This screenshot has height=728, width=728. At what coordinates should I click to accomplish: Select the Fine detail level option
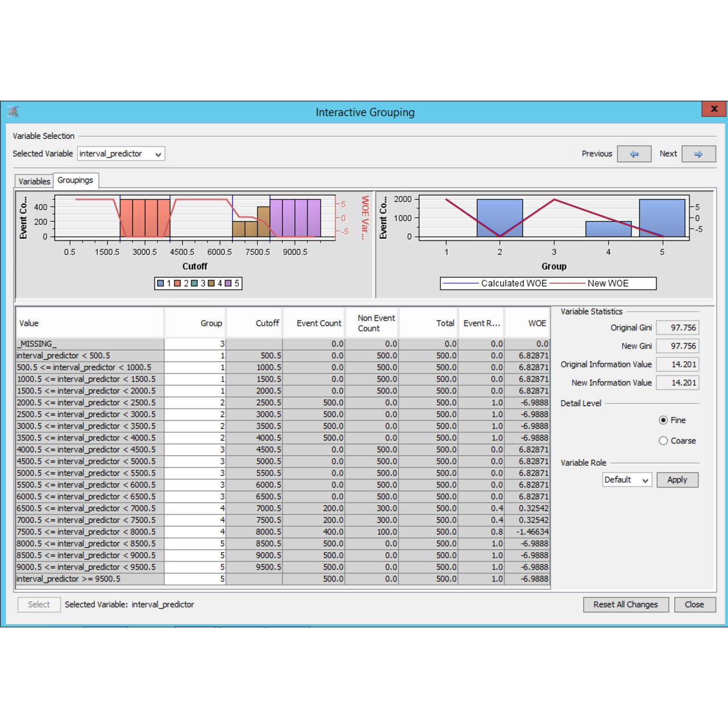coord(663,420)
